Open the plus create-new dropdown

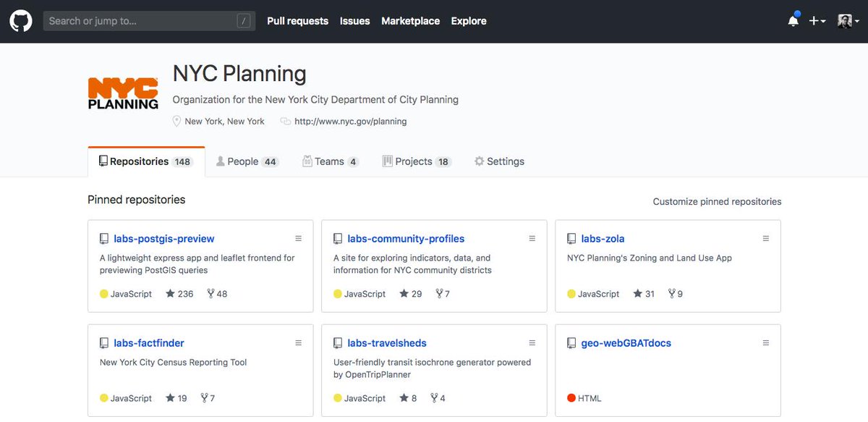[x=817, y=21]
